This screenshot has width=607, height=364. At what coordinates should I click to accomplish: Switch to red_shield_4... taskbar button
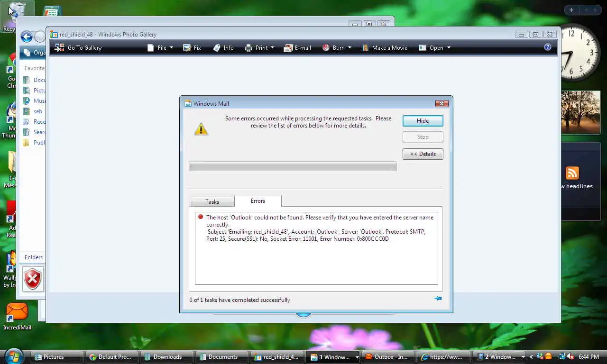point(278,357)
